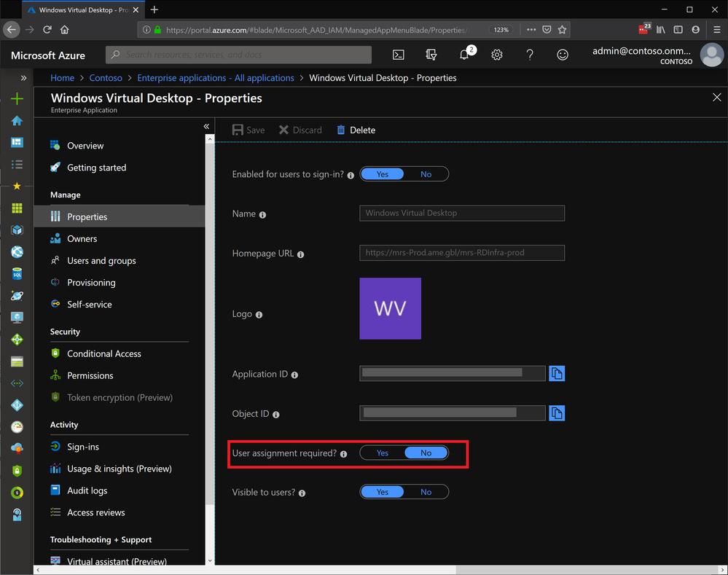This screenshot has width=728, height=575.
Task: Open the help question mark
Action: (530, 55)
